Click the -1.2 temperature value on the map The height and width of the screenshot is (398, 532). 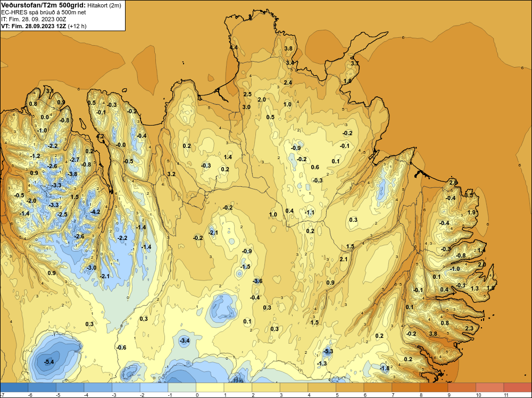point(35,156)
